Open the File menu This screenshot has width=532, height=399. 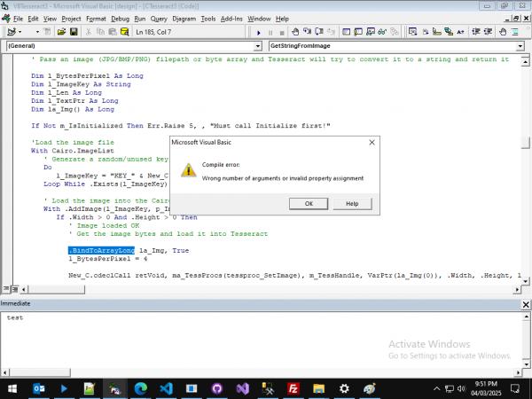[x=18, y=19]
